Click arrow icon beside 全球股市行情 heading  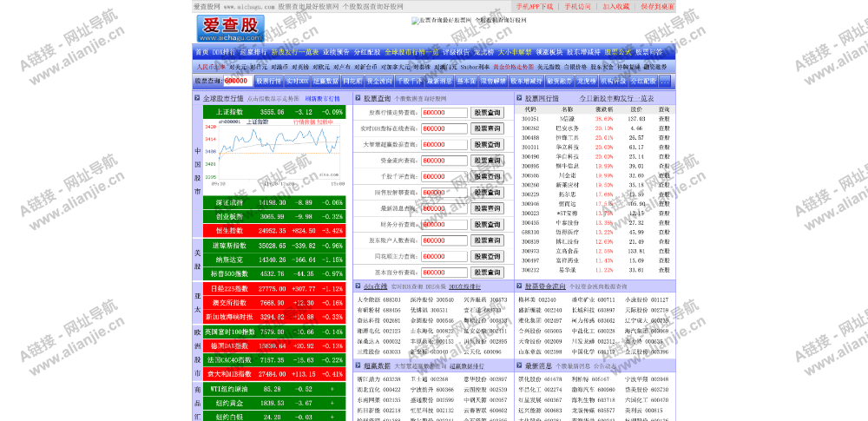pos(197,98)
